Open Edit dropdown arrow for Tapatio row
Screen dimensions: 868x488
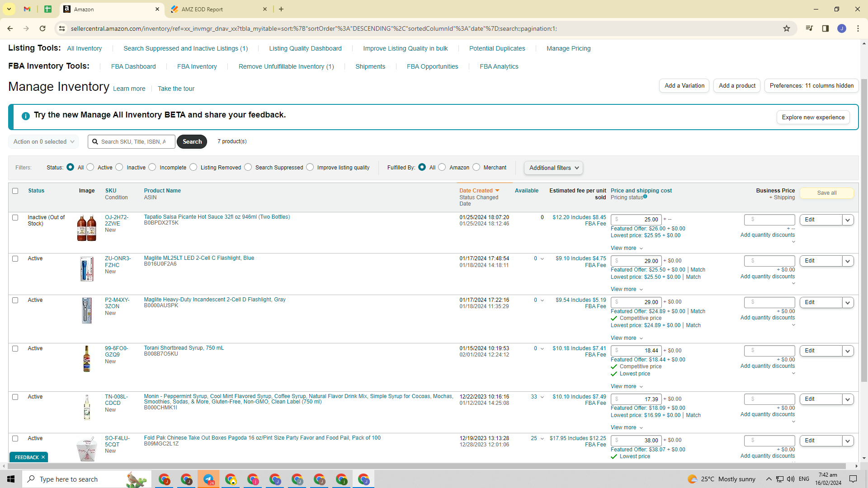coord(848,220)
